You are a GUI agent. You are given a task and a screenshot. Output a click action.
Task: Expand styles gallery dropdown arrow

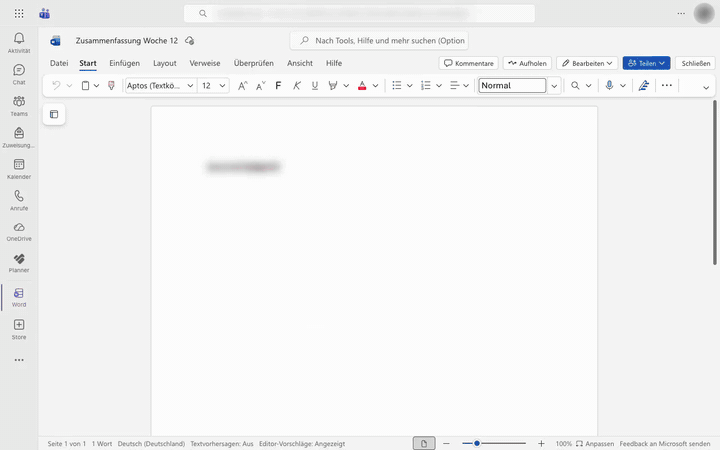coord(554,86)
